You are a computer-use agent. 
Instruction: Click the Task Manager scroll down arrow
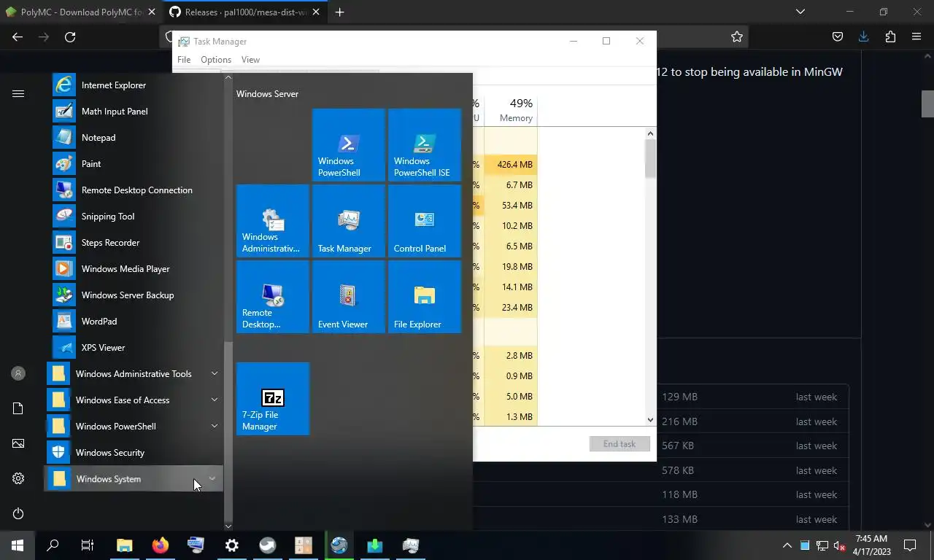click(650, 420)
